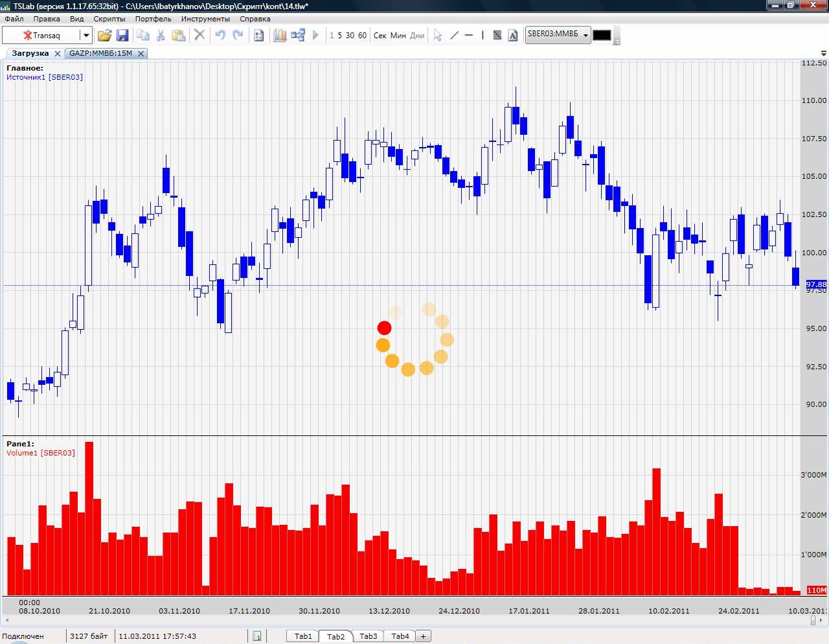Click the bar chart toolbar icon
Image resolution: width=829 pixels, height=644 pixels.
coord(280,35)
